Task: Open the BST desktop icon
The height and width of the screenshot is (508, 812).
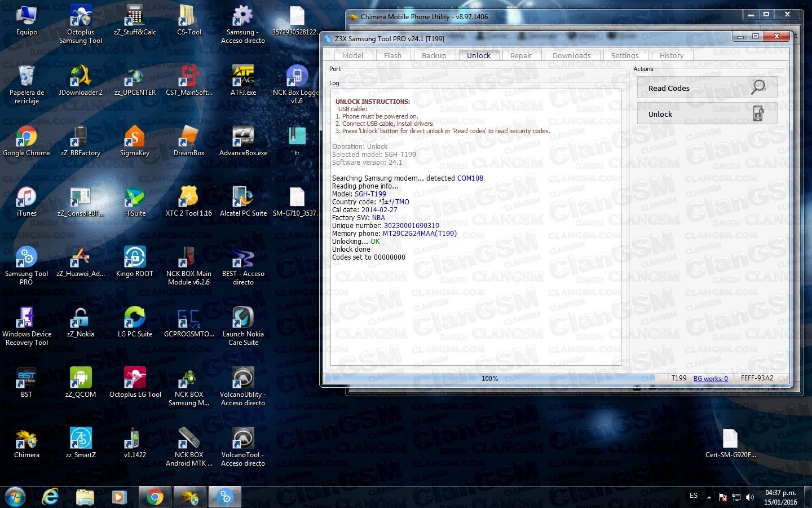Action: 27,383
